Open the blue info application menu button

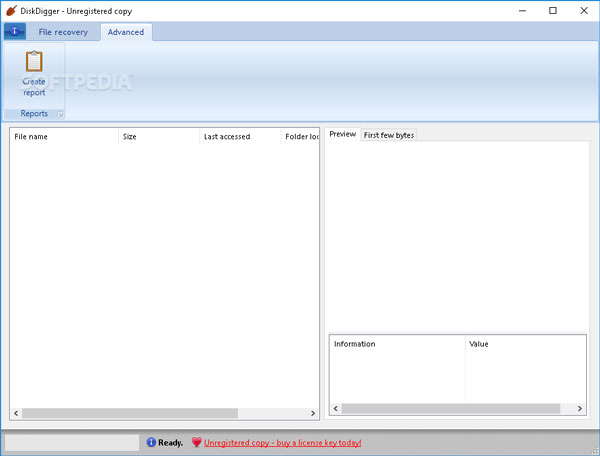click(x=15, y=31)
